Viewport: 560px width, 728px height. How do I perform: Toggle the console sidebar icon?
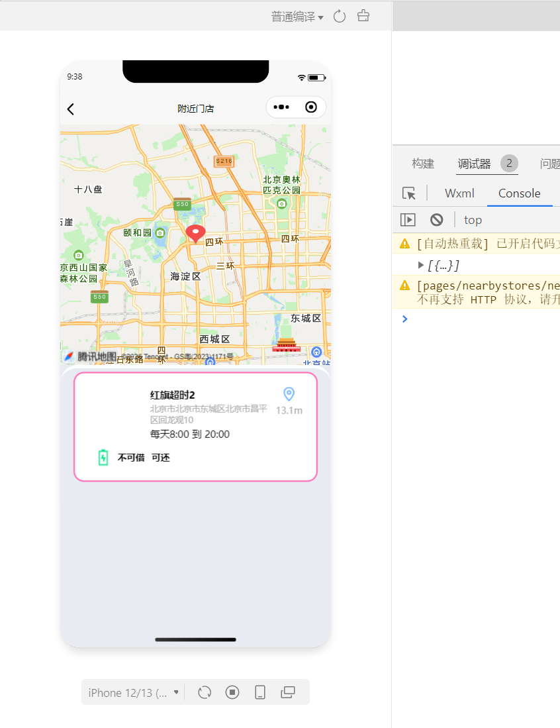408,220
